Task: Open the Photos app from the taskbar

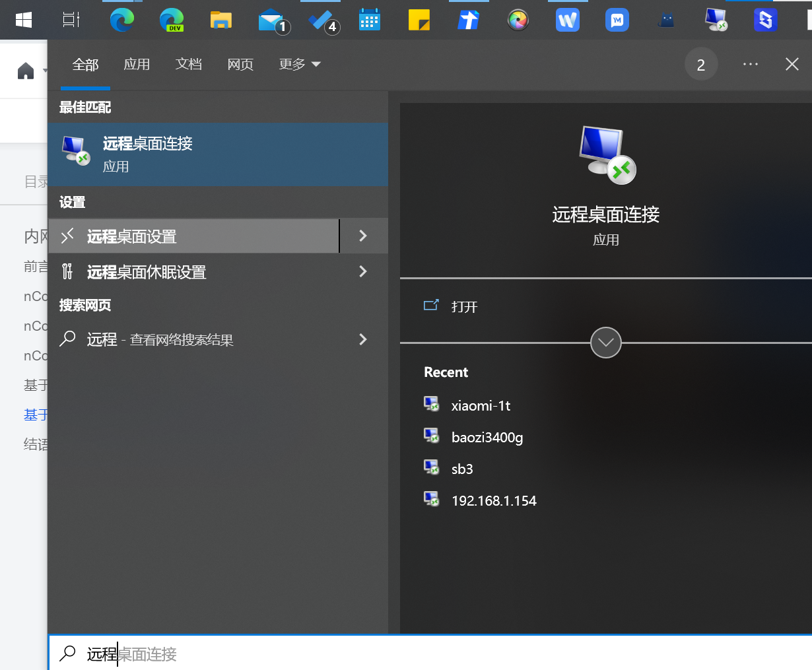Action: pyautogui.click(x=518, y=20)
